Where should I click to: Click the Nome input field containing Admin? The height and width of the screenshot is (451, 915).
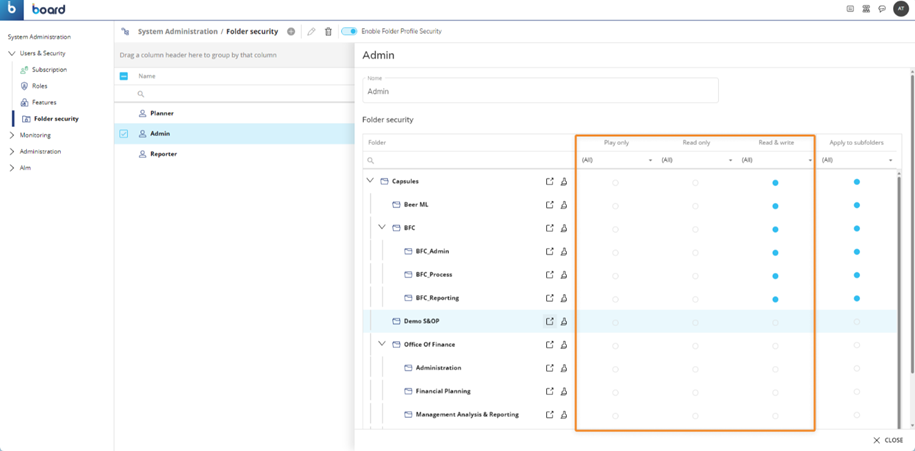point(540,91)
